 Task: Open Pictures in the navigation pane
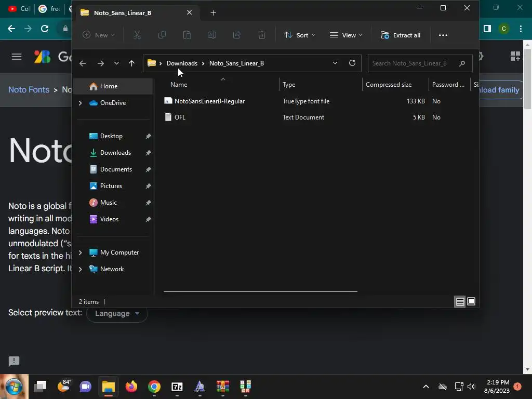click(x=111, y=186)
